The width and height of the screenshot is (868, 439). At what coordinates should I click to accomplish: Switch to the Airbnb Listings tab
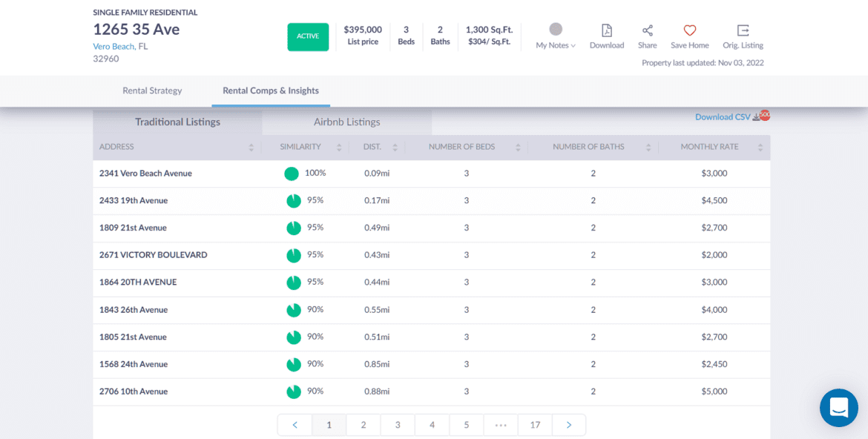point(346,122)
